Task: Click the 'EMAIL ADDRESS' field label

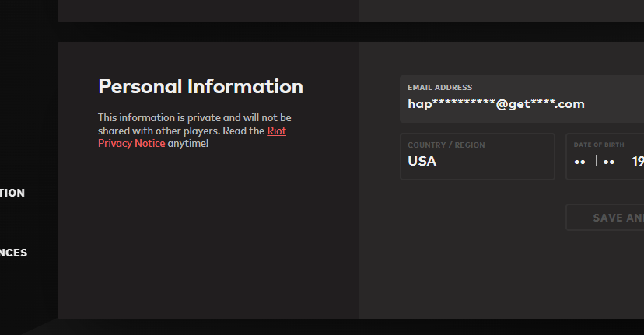Action: click(439, 88)
